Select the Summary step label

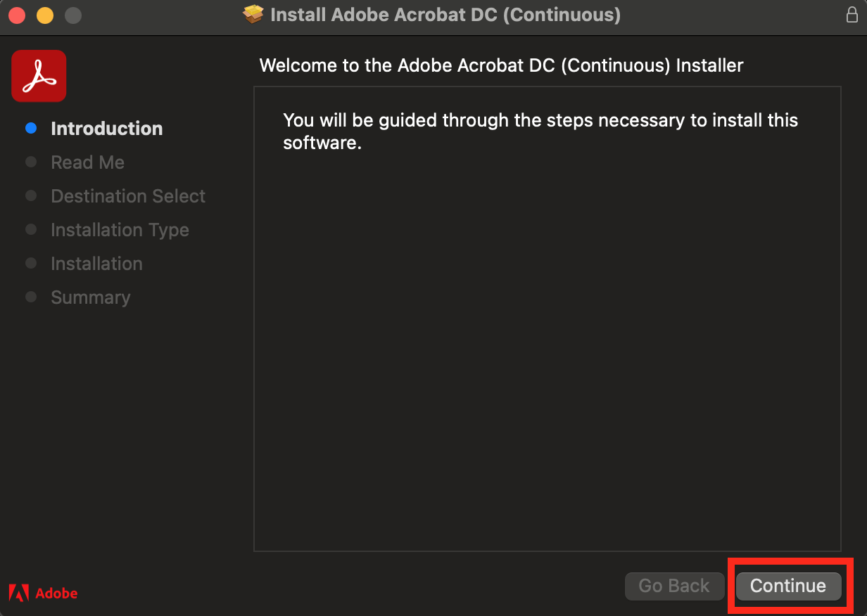pos(90,297)
